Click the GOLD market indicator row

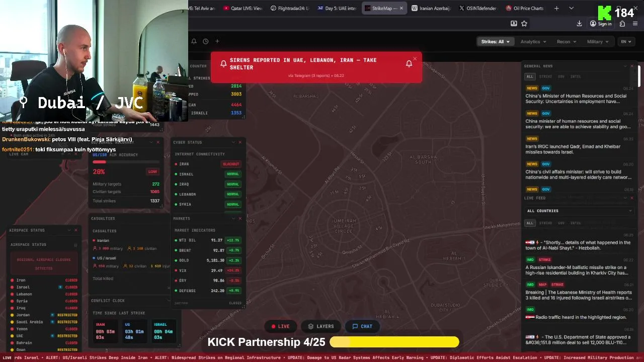208,260
